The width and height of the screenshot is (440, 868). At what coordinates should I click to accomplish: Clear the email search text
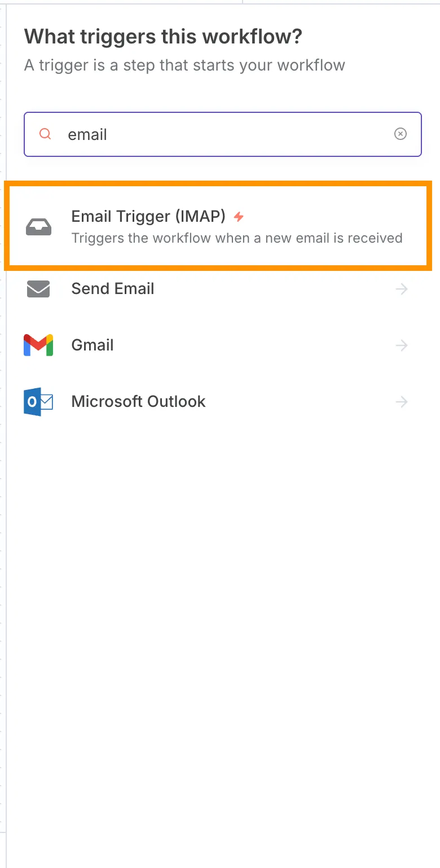[x=400, y=134]
